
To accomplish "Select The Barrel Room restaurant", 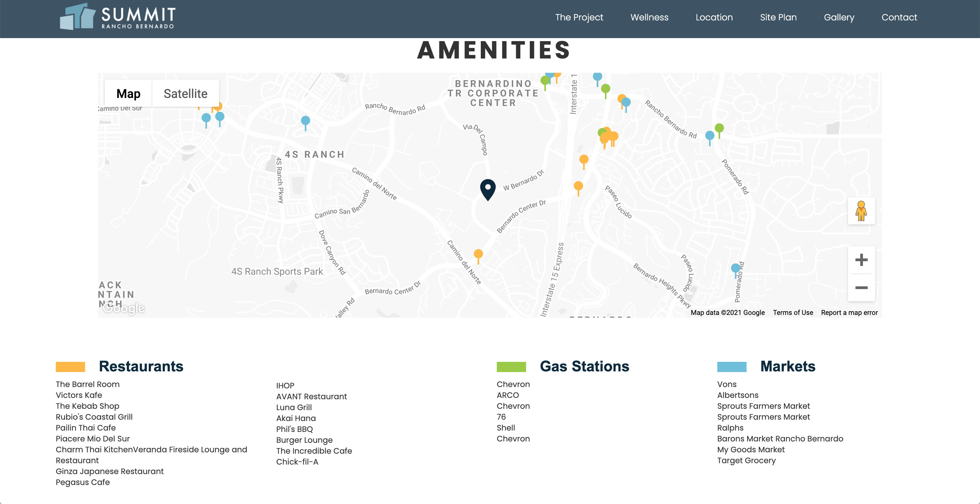I will click(87, 384).
